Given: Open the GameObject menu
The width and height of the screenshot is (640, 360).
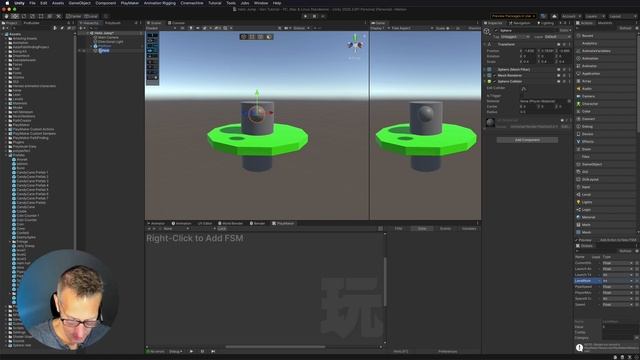Looking at the screenshot, I should pyautogui.click(x=80, y=3).
